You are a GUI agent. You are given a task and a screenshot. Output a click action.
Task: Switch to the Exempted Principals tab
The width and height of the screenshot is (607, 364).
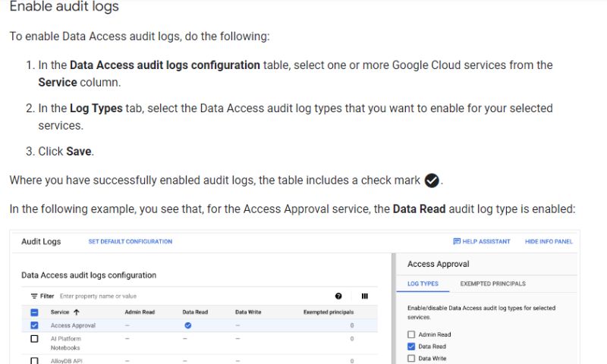tap(492, 284)
